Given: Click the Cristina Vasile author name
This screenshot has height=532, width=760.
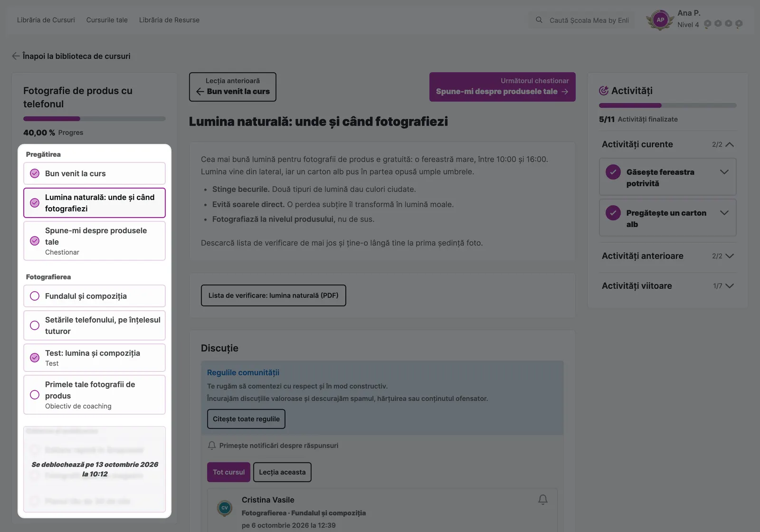Looking at the screenshot, I should 268,500.
